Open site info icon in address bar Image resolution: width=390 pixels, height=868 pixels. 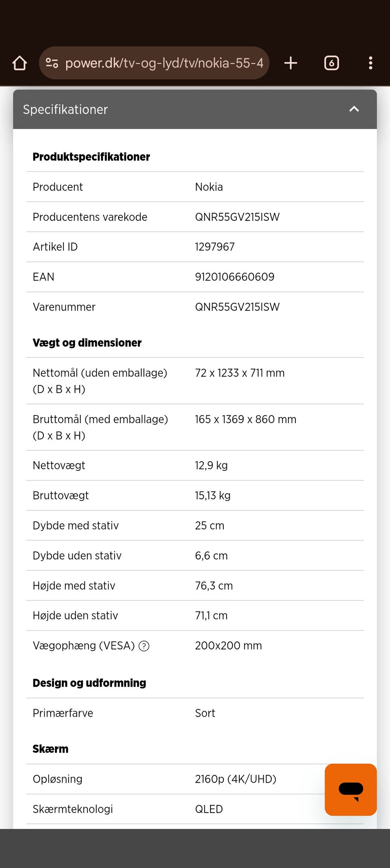click(x=52, y=63)
